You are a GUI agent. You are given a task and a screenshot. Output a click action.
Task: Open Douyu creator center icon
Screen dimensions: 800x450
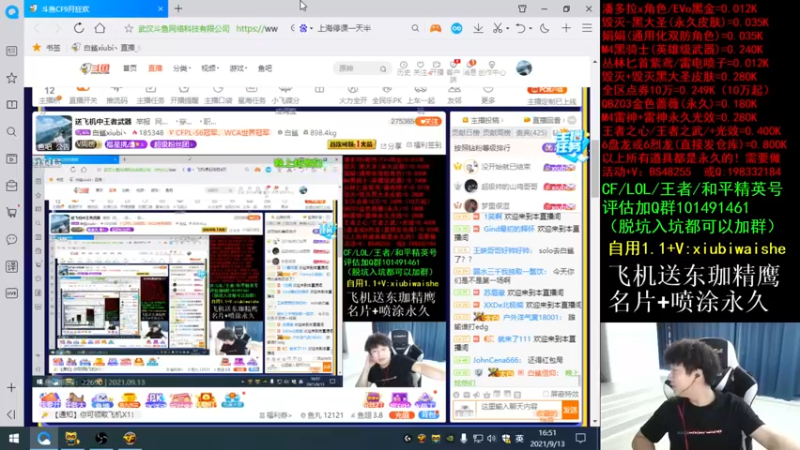[x=492, y=68]
